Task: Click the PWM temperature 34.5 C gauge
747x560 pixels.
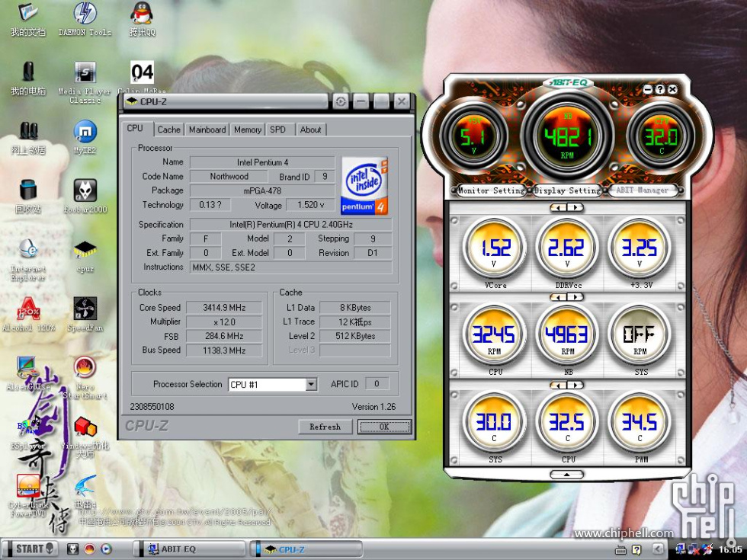Action: (x=640, y=422)
